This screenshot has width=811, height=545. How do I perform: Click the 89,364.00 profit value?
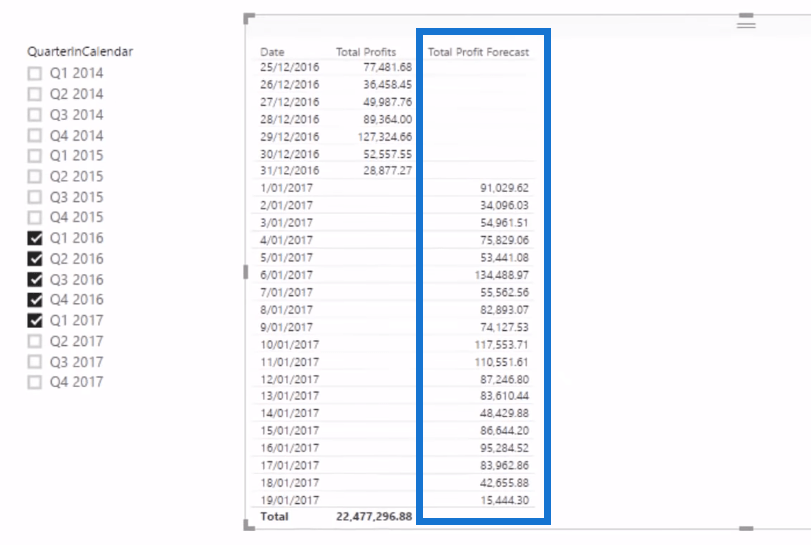(387, 119)
